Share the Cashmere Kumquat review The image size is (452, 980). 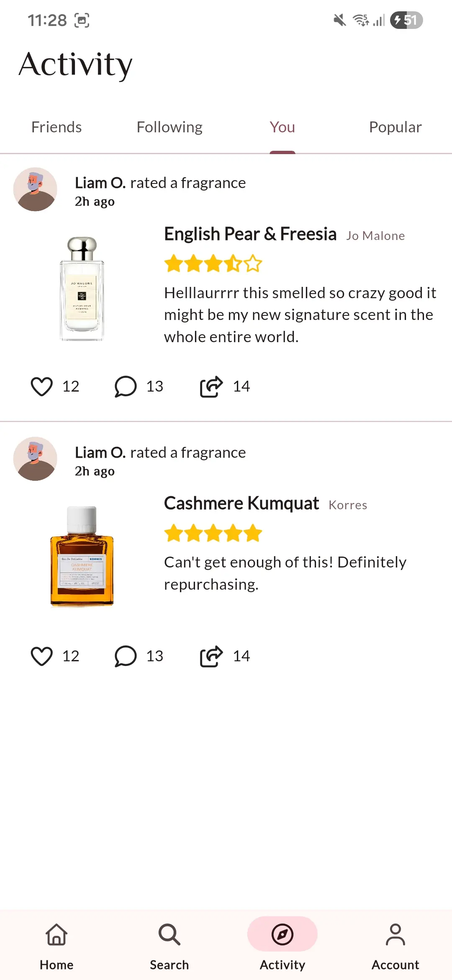(x=211, y=656)
